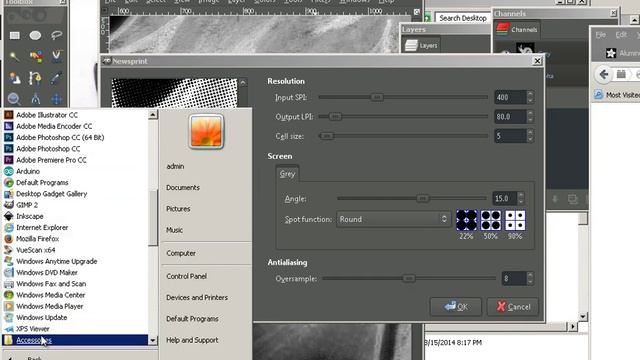Select the Paths tool

[36, 78]
